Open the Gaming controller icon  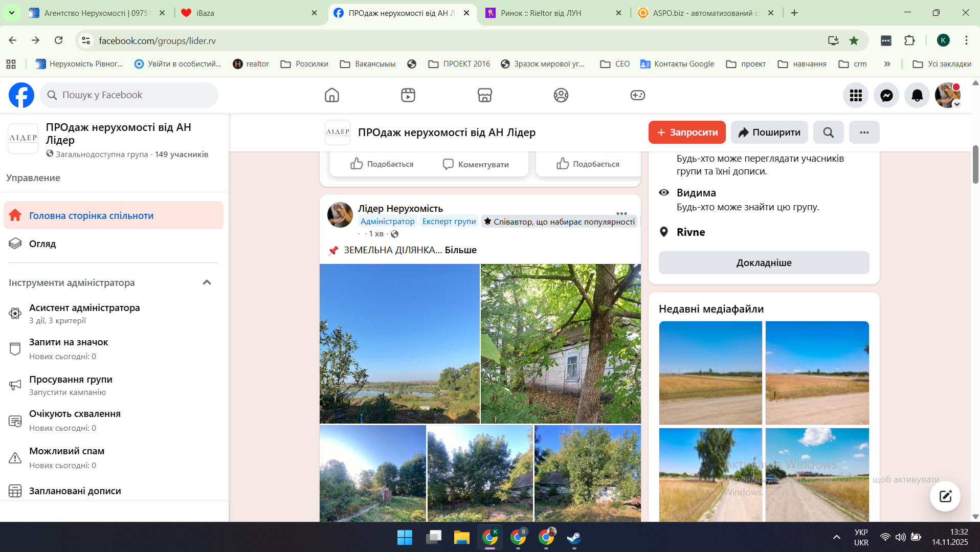point(637,95)
